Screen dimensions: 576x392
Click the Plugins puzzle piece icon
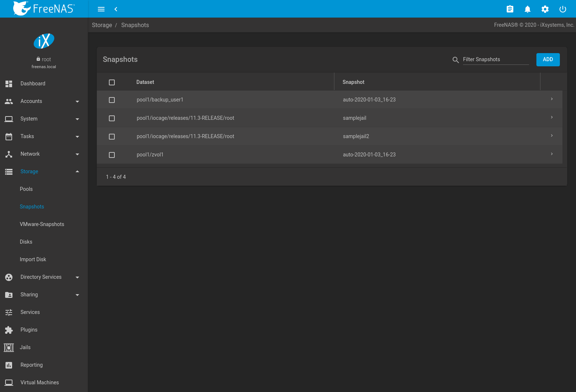pyautogui.click(x=9, y=330)
